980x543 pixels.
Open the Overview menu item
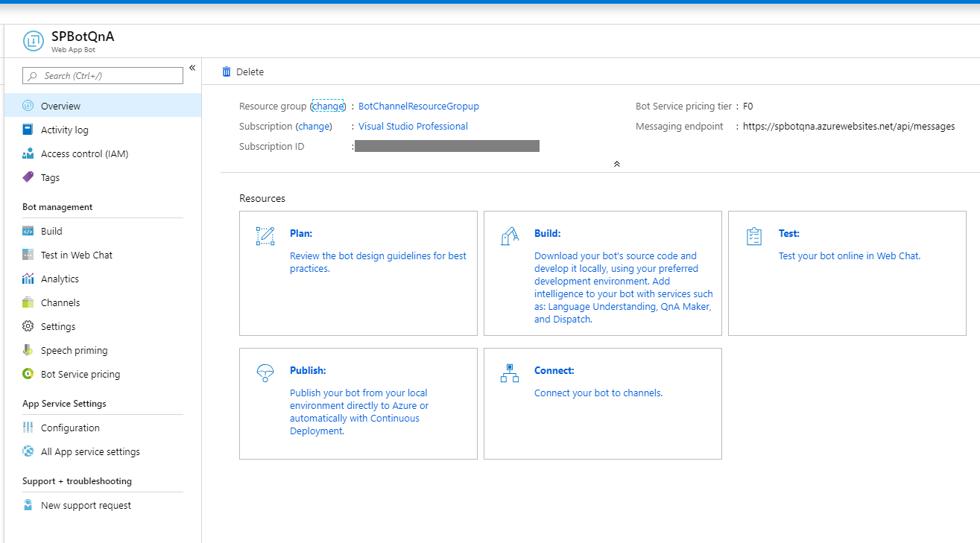click(102, 106)
